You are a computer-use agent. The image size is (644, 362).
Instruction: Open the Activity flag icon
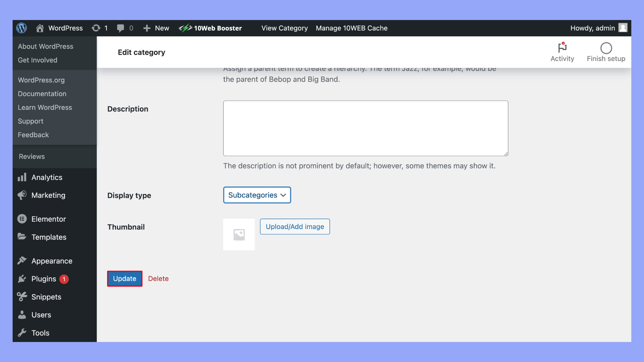point(562,48)
